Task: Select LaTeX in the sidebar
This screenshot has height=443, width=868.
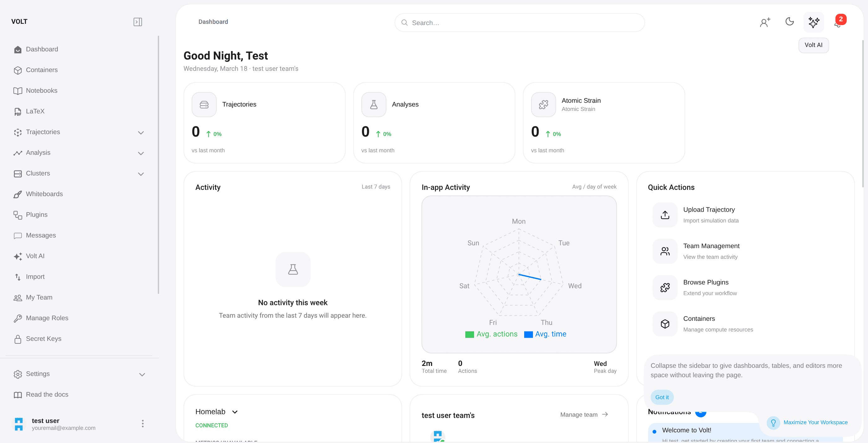Action: click(79, 112)
